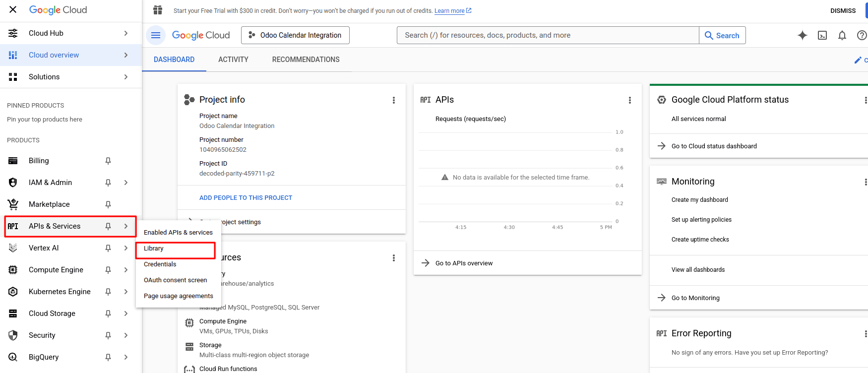868x373 pixels.
Task: Pin Security product
Action: 108,335
